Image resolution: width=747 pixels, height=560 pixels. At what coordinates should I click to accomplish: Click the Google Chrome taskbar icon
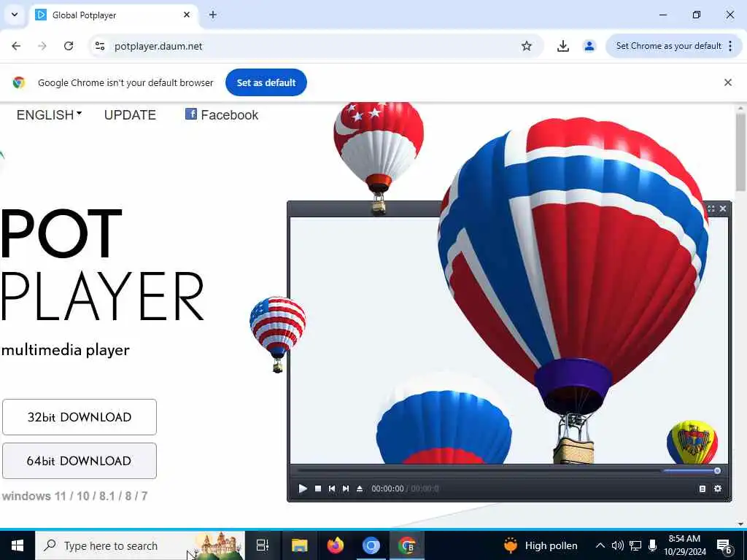coord(407,545)
